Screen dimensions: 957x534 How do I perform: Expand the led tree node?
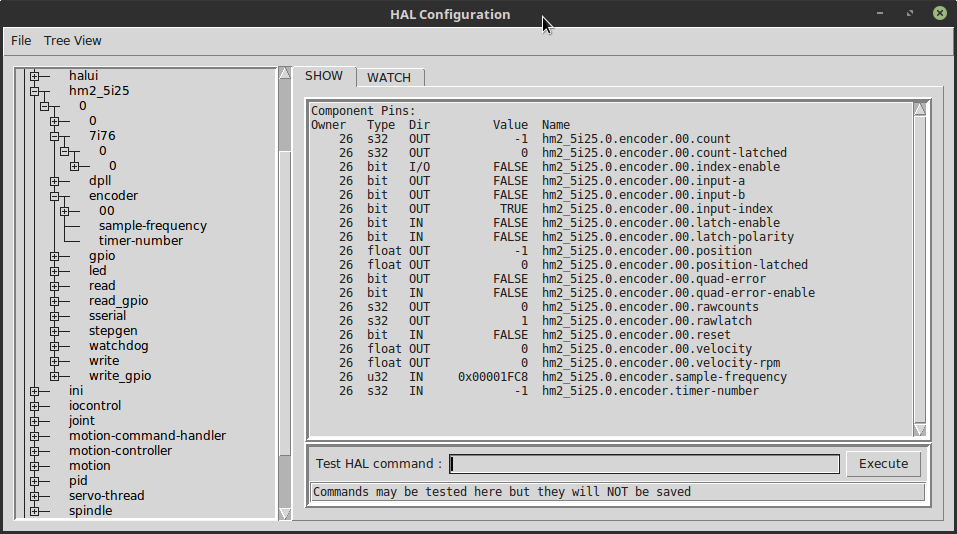coord(55,271)
